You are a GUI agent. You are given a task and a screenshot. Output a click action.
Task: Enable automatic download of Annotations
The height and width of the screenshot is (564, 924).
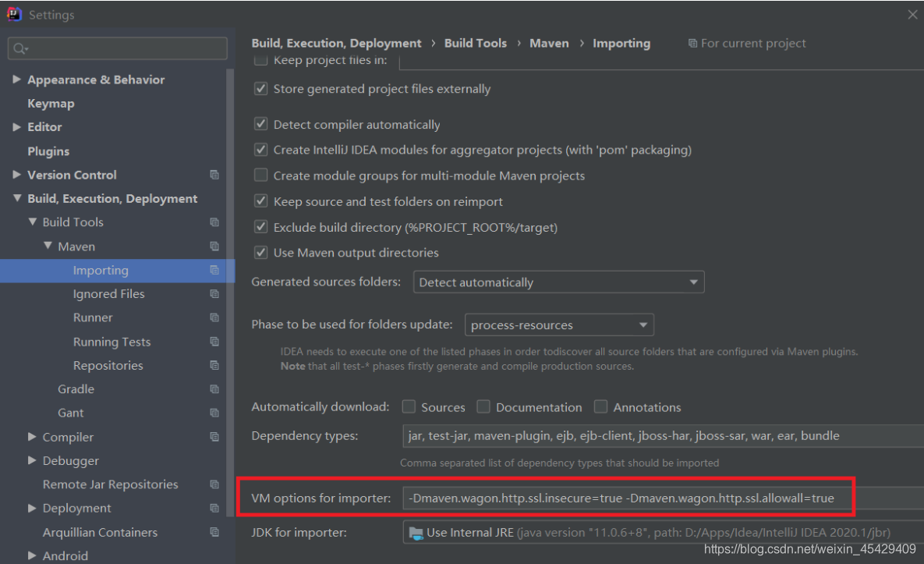tap(600, 406)
